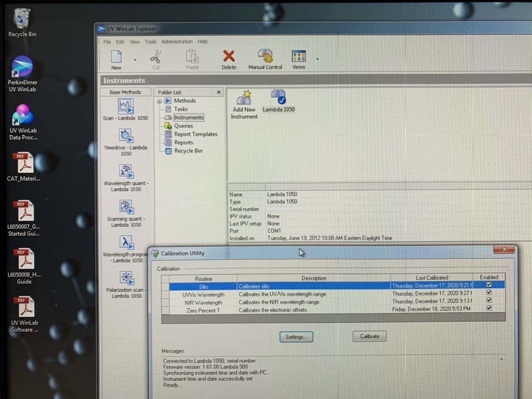Open the dropdown arrow next to New

coord(135,60)
